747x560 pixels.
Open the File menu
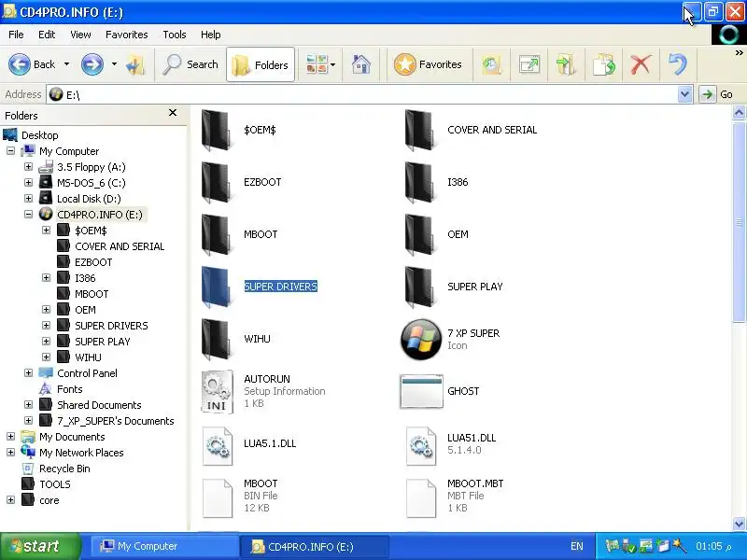click(16, 35)
